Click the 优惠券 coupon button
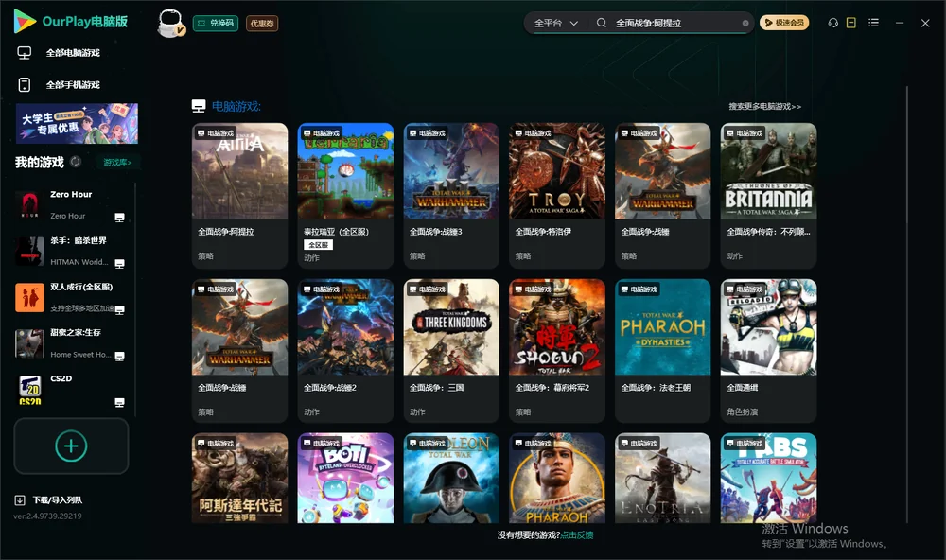This screenshot has height=560, width=946. [x=262, y=24]
